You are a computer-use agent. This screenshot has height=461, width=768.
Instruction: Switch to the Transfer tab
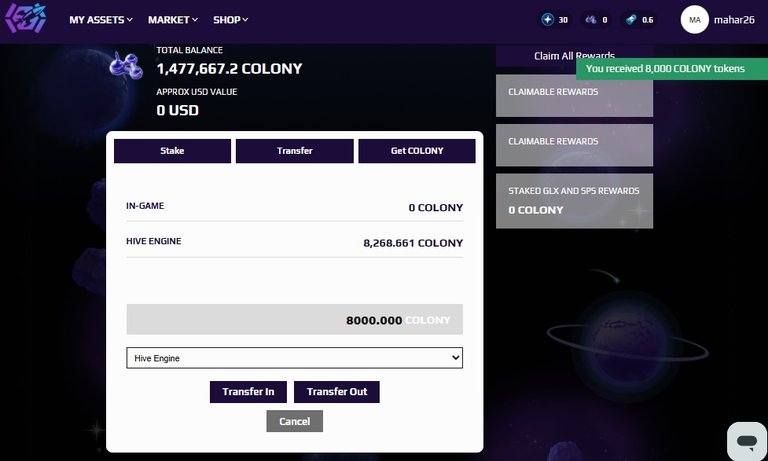tap(294, 151)
